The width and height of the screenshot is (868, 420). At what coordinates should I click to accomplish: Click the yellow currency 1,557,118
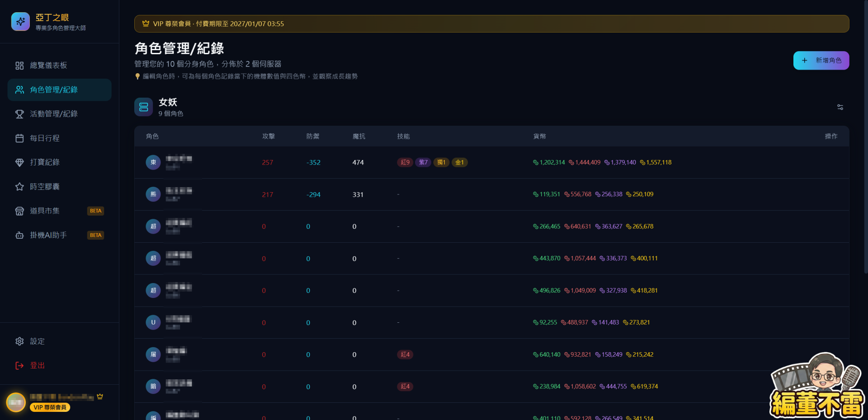[656, 162]
